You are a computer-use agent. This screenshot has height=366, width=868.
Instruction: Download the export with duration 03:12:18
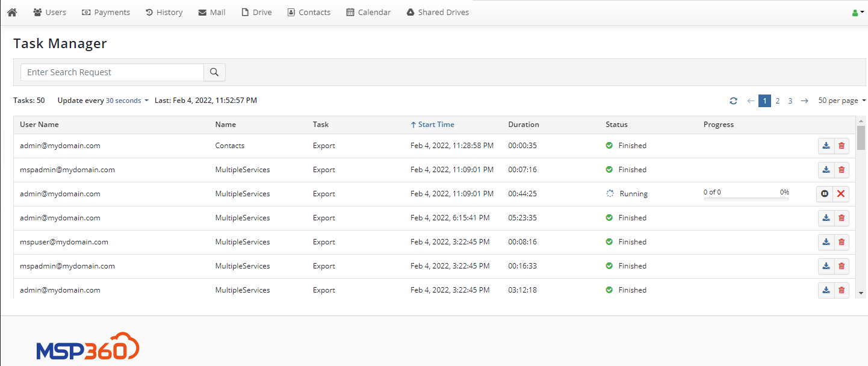pyautogui.click(x=826, y=290)
